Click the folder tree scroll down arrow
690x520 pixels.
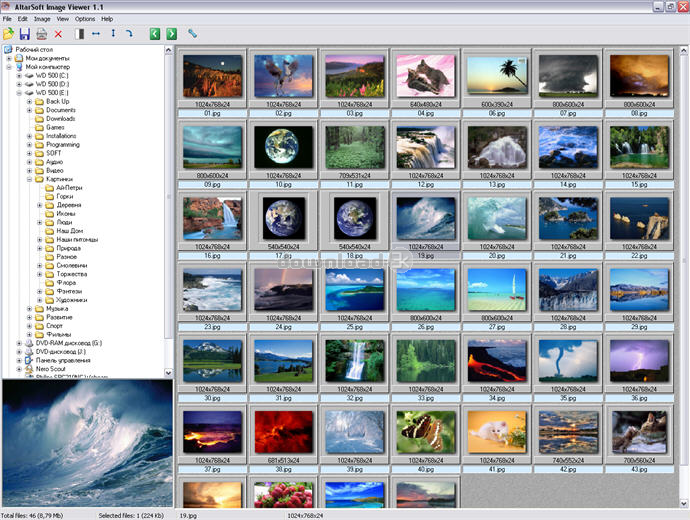pos(169,373)
